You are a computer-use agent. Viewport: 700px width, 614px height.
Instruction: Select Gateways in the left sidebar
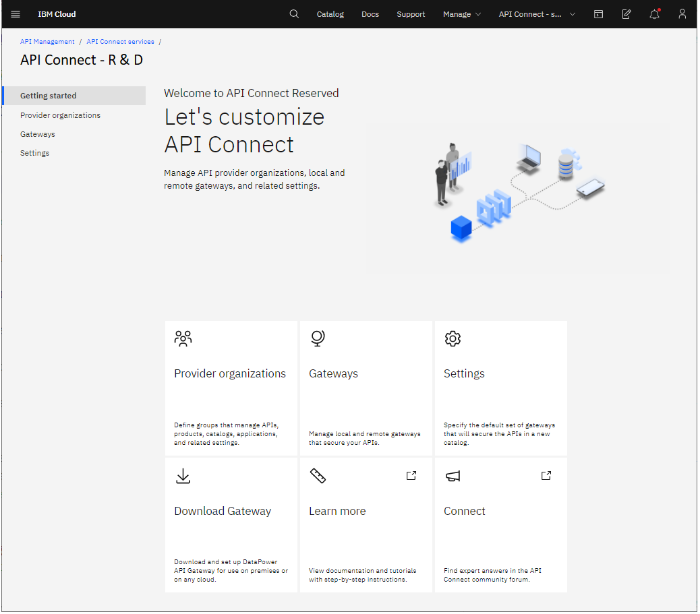[37, 133]
